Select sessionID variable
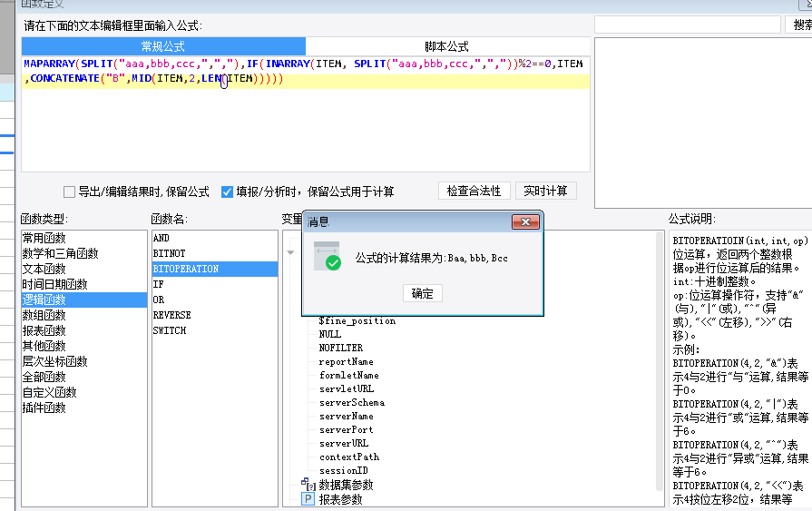This screenshot has width=812, height=511. 343,470
